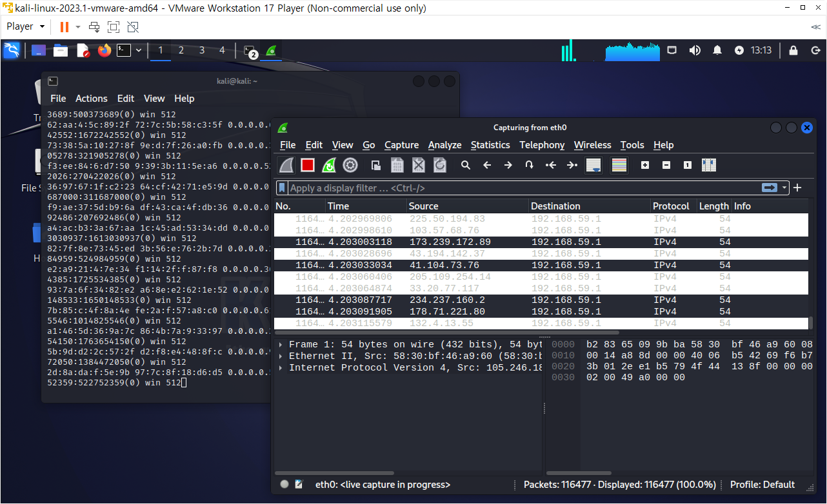
Task: Jump to the last packet
Action: [572, 165]
